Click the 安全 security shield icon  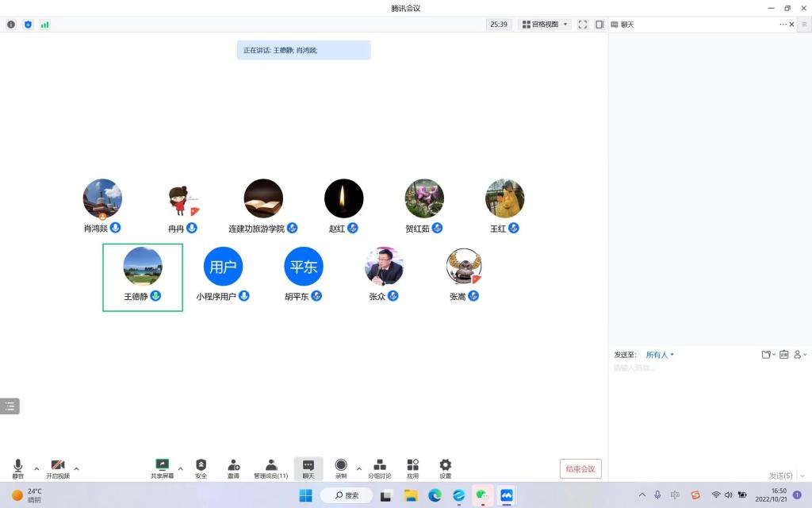(201, 468)
